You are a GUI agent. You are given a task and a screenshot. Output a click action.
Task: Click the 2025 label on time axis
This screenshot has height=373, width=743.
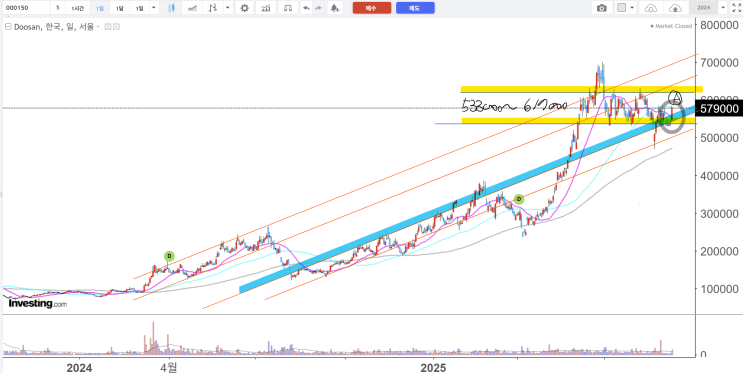(434, 367)
